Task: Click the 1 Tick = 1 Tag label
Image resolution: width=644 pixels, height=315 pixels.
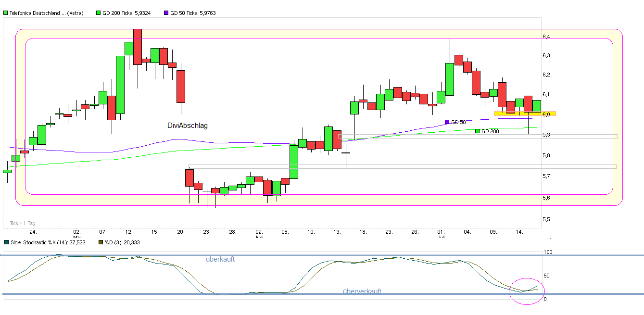Action: 20,223
